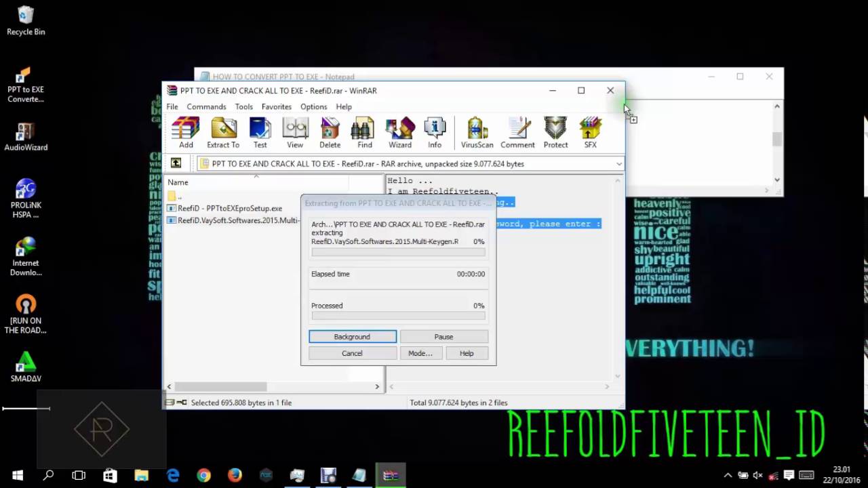The width and height of the screenshot is (868, 488).
Task: Open the taskbar search icon
Action: pos(48,475)
